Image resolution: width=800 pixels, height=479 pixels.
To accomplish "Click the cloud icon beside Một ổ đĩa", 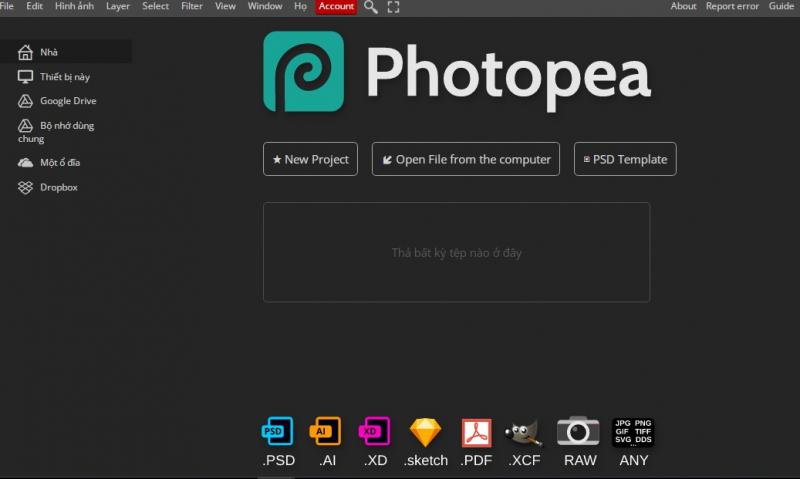I will tap(25, 163).
